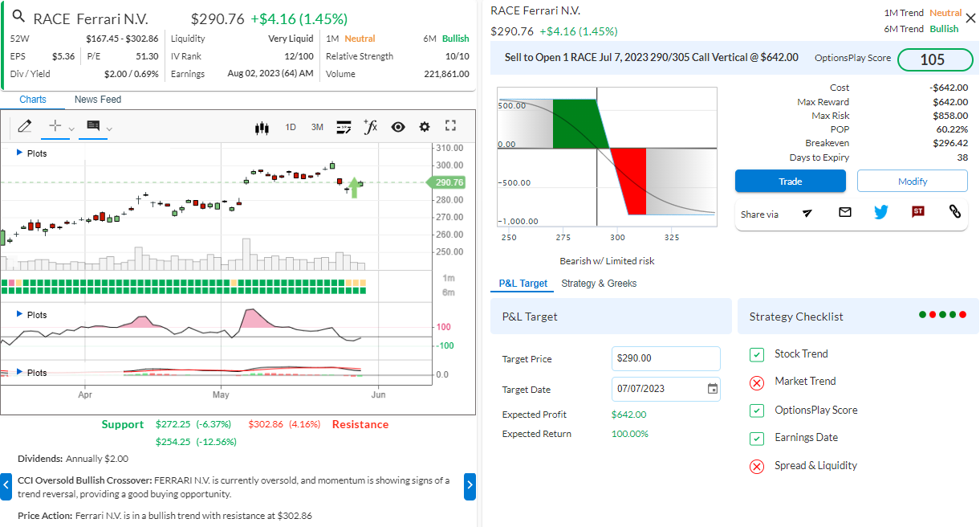Select the pencil drawing tool
This screenshot has width=980, height=527.
pyautogui.click(x=24, y=126)
